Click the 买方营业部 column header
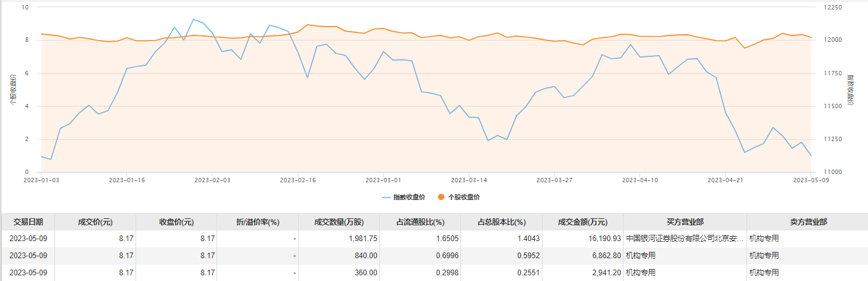Screen dimensions: 868x281 (685, 222)
